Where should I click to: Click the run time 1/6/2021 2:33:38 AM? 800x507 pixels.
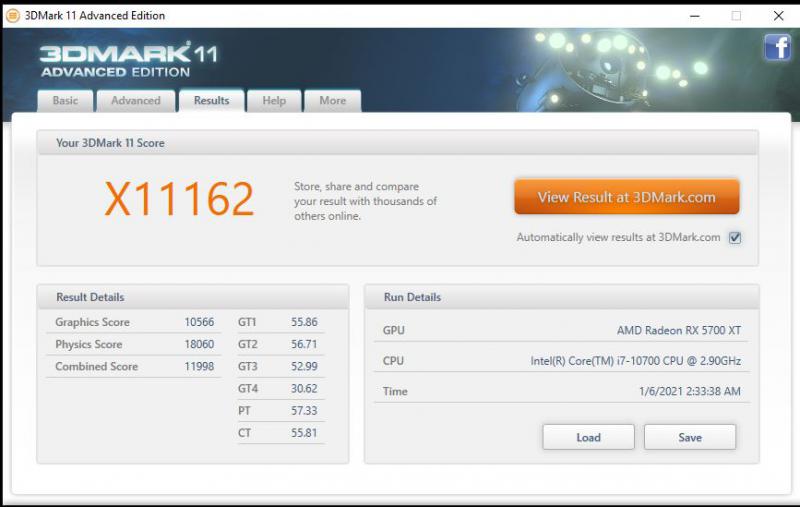(689, 391)
